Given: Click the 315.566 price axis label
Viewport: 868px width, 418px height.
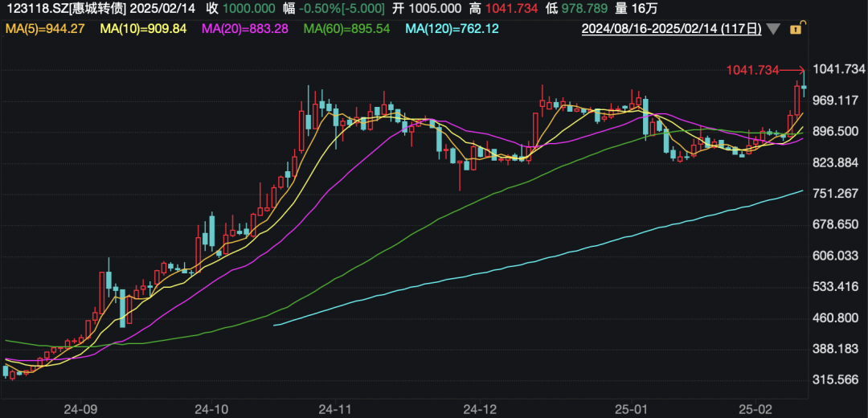Looking at the screenshot, I should click(837, 379).
